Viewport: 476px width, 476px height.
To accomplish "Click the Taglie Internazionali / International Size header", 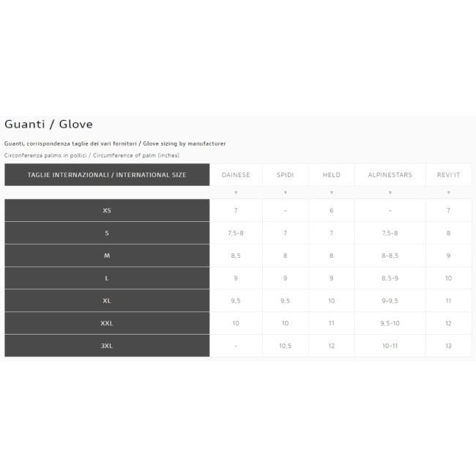I will pyautogui.click(x=107, y=175).
